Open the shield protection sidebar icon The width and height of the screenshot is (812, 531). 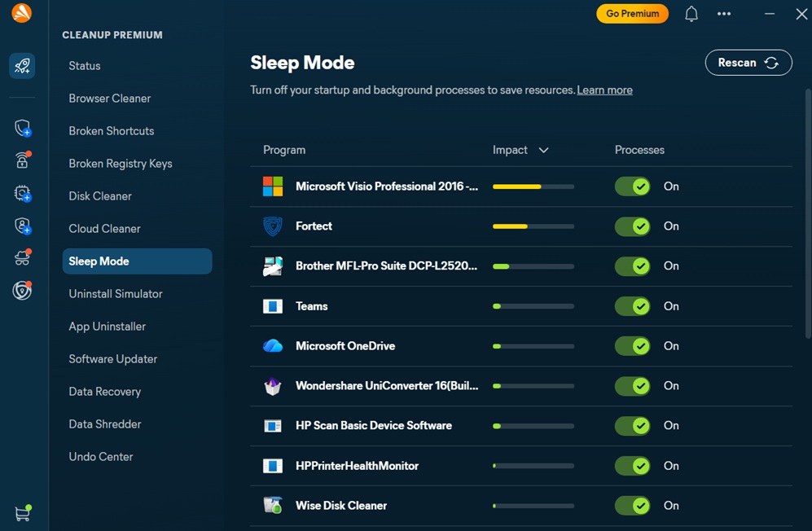pos(22,128)
